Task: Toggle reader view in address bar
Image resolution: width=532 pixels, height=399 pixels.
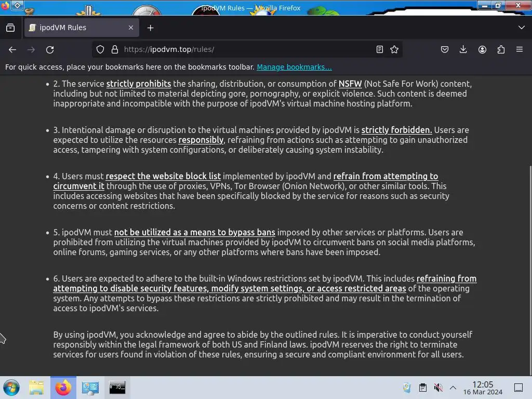Action: [380, 49]
